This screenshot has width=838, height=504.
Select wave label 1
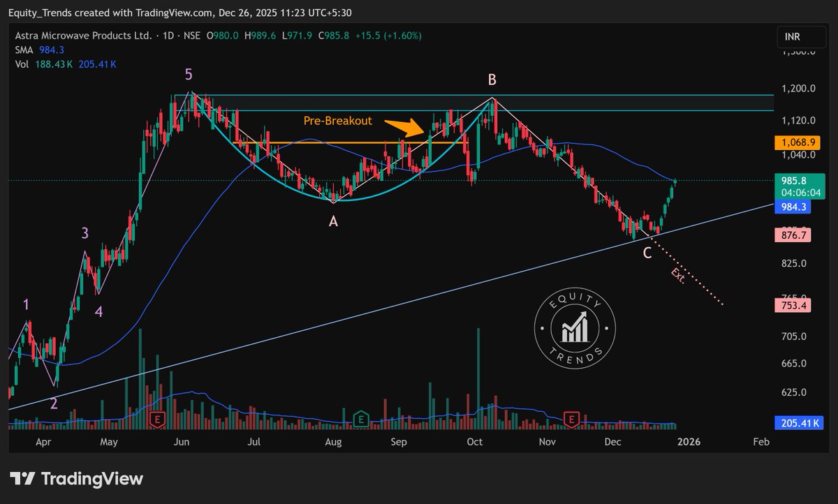tap(26, 304)
